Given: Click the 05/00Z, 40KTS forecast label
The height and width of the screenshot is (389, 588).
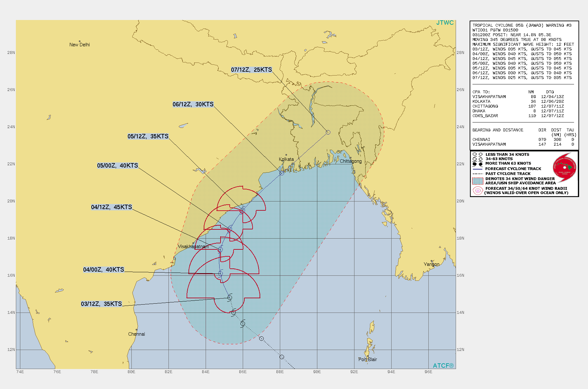Looking at the screenshot, I should [117, 165].
